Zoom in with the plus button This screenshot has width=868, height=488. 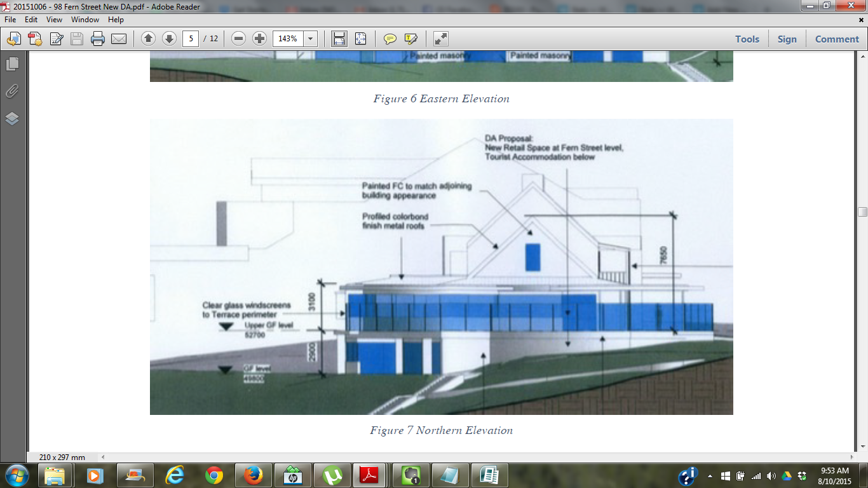259,39
